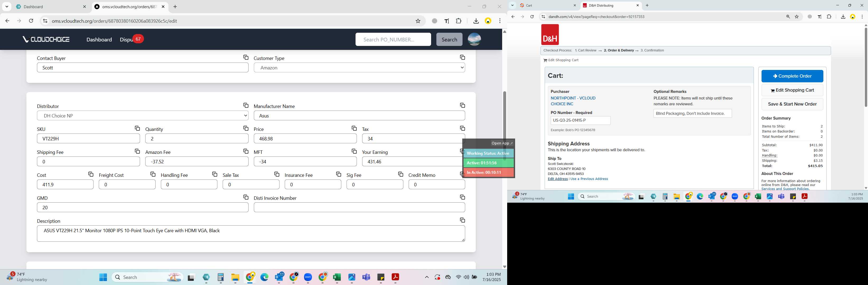Click the Search button next to PO_NUMBER field
The width and height of the screenshot is (868, 285).
[x=449, y=39]
